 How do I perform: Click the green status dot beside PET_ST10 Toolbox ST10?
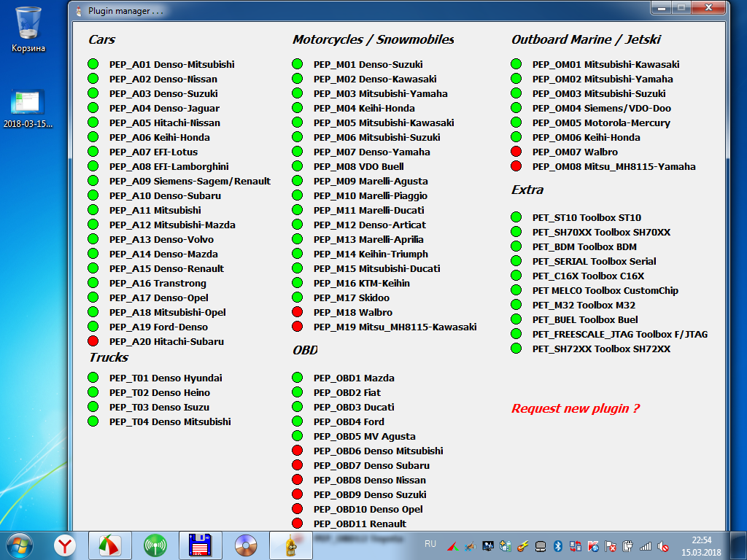click(x=516, y=217)
